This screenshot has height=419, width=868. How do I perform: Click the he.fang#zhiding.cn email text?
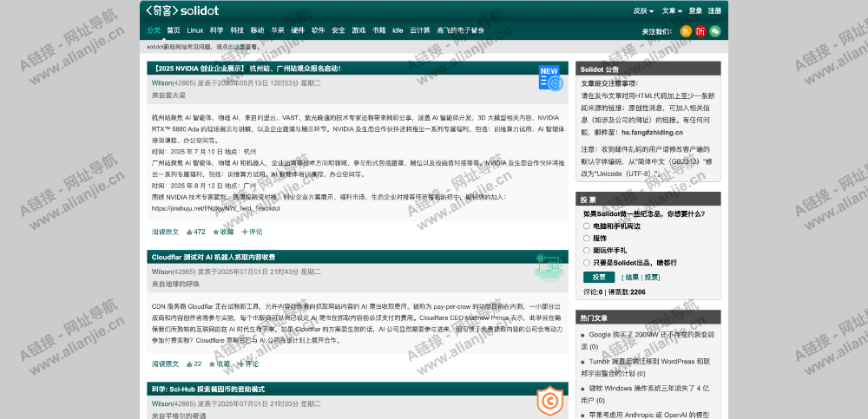click(652, 133)
